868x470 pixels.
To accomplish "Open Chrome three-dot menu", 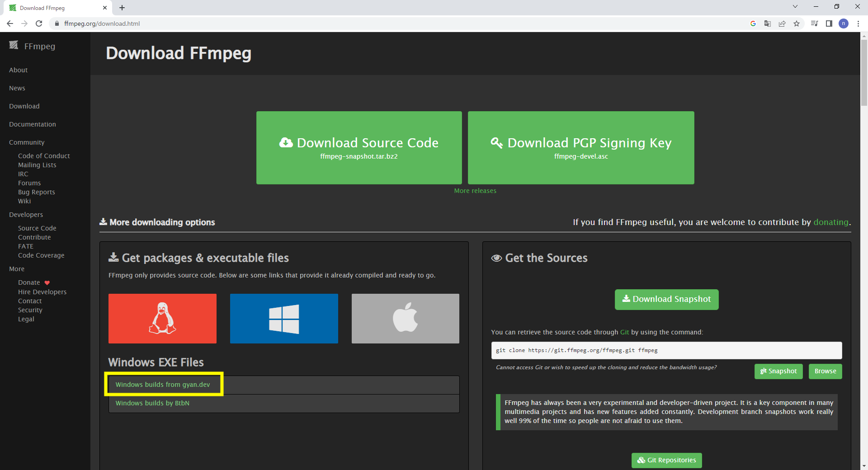I will [858, 23].
